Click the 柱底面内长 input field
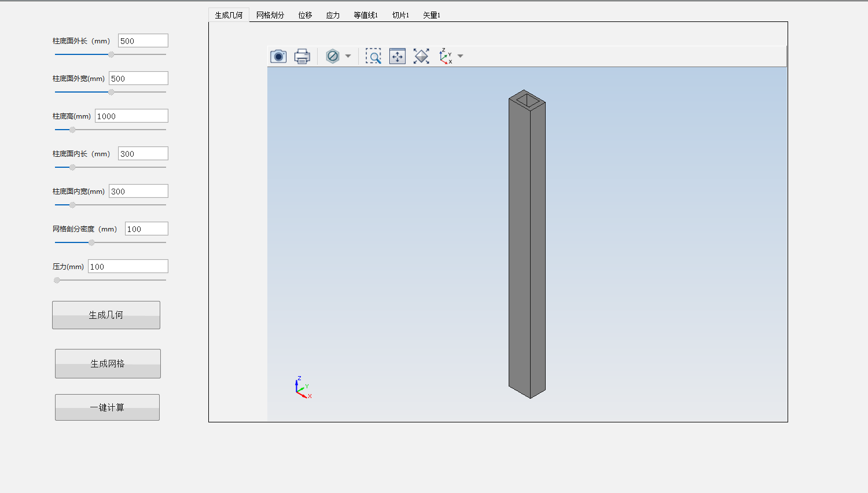Image resolution: width=868 pixels, height=493 pixels. click(x=143, y=153)
